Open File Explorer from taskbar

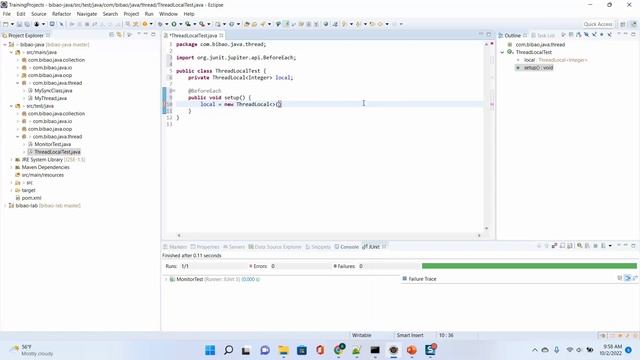283,350
